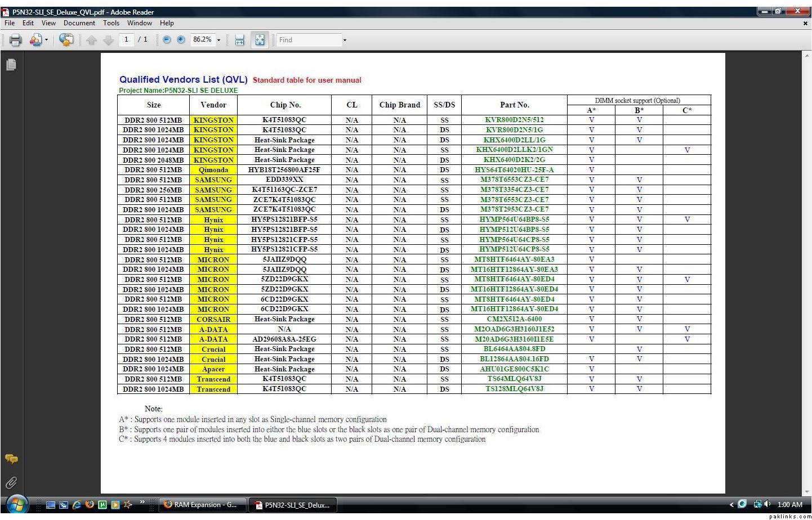The image size is (812, 520).
Task: Click the vertical scrollbar down arrow
Action: (x=807, y=491)
